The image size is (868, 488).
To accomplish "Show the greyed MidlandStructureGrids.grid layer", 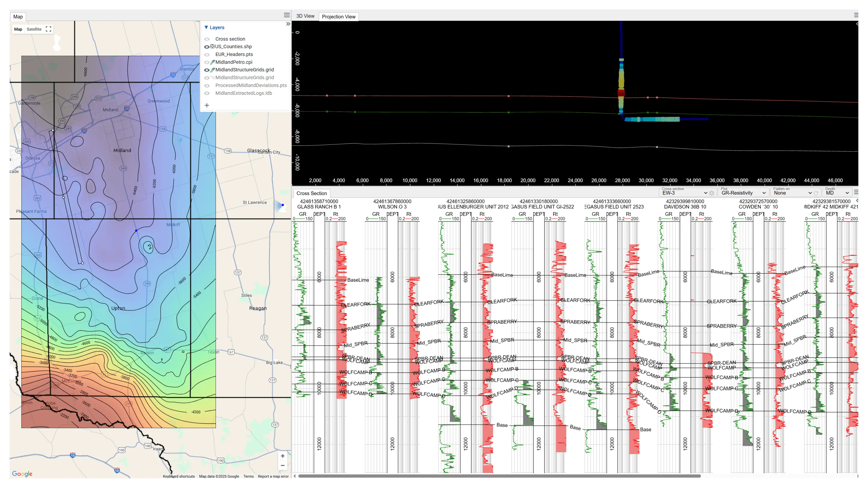I will (207, 78).
